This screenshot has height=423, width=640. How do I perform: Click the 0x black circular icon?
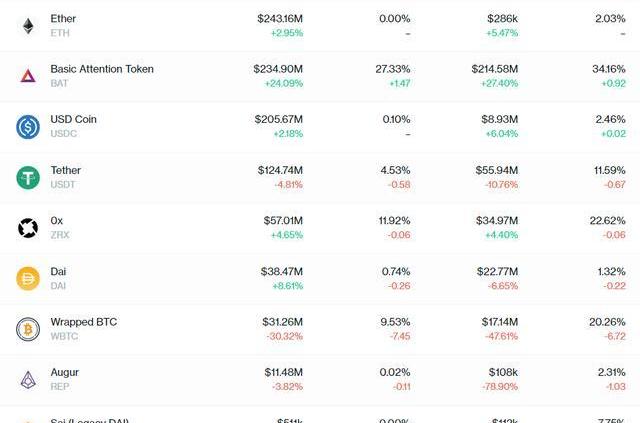[x=28, y=228]
